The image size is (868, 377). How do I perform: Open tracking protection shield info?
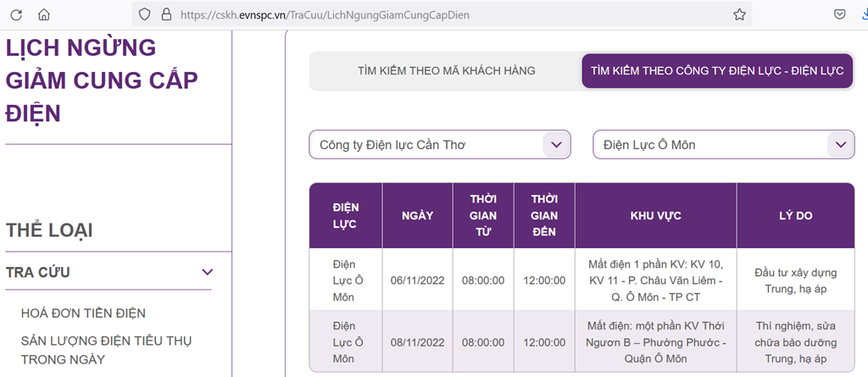[x=144, y=14]
